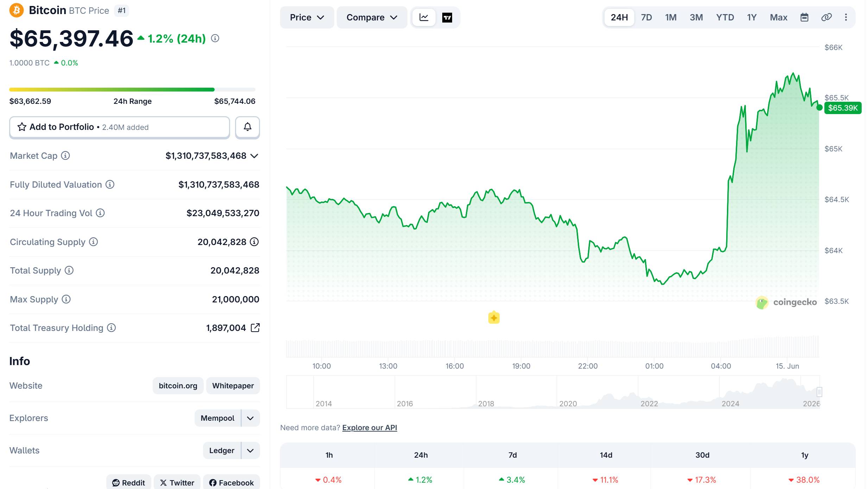The width and height of the screenshot is (868, 489).
Task: Switch to the line chart view icon
Action: tap(424, 17)
